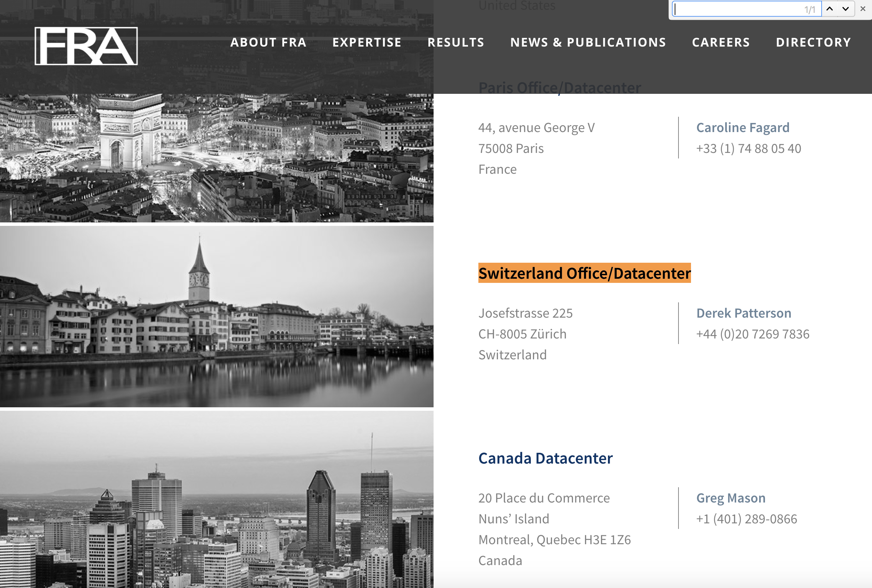
Task: Open the Directory page
Action: [x=813, y=42]
